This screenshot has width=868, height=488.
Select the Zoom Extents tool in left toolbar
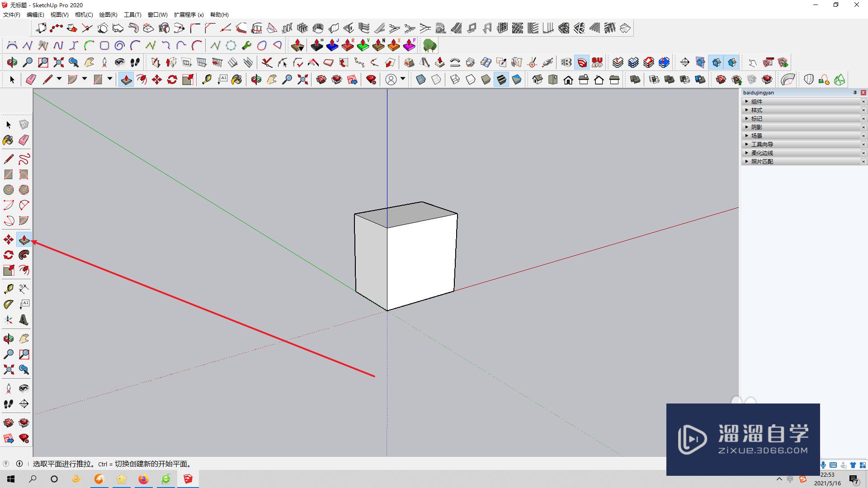pyautogui.click(x=9, y=370)
